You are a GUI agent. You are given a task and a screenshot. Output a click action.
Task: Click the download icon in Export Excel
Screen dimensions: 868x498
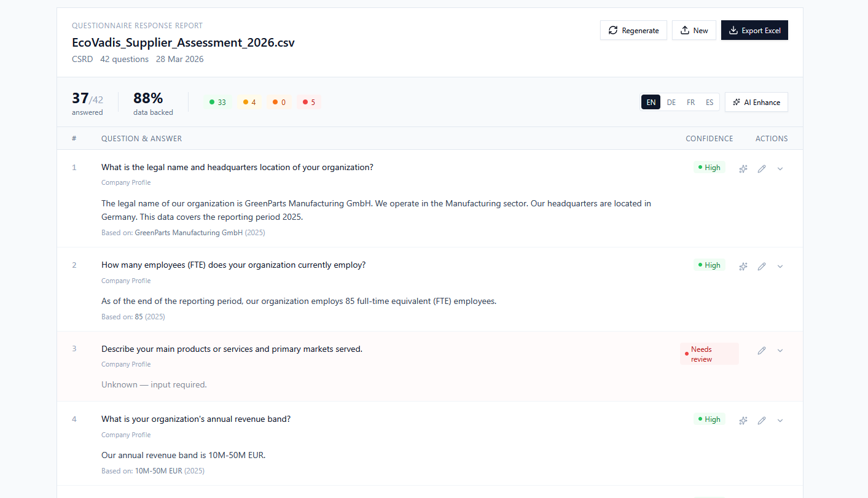733,29
